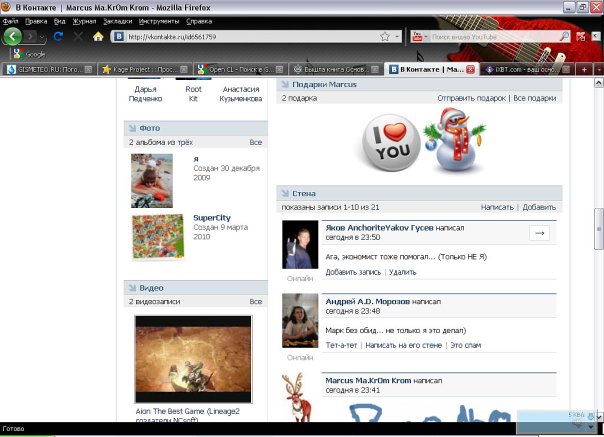Bookmark this page with the star icon
604x437 pixels.
384,37
